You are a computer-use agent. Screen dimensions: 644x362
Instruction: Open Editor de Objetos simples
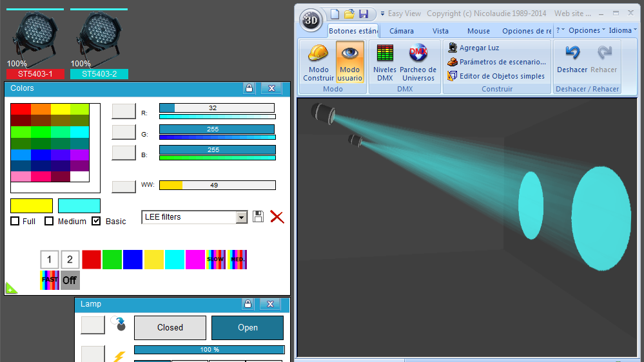coord(496,76)
